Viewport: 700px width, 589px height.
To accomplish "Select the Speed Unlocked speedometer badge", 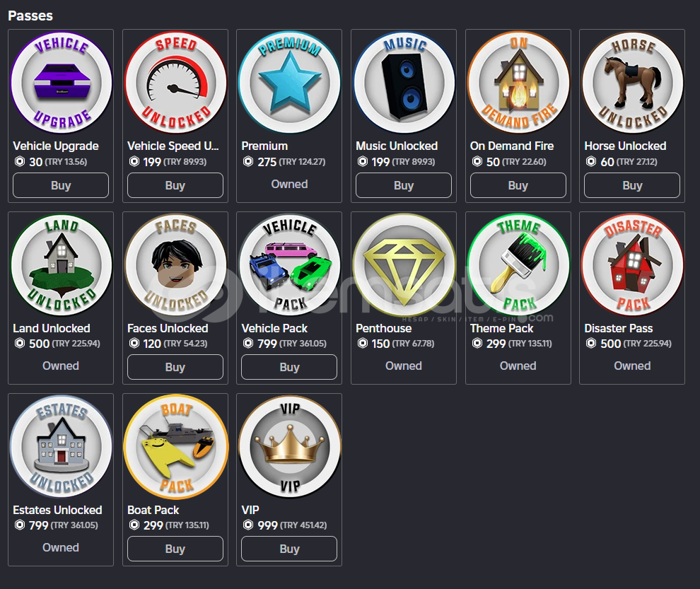I will 175,83.
